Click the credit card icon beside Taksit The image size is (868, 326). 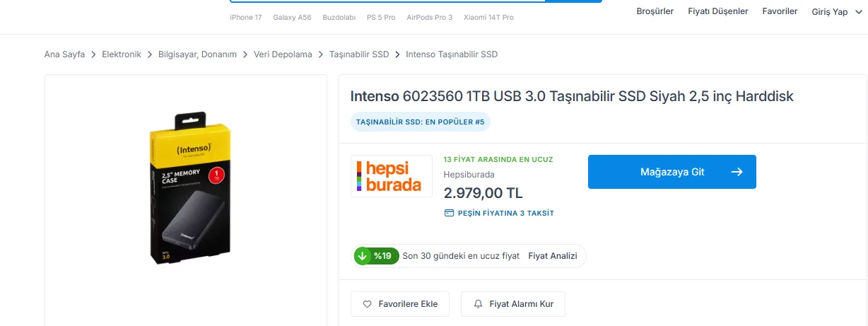[448, 213]
